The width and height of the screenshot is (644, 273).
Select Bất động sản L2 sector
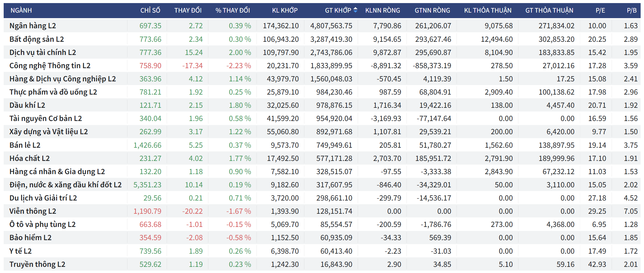pos(37,39)
